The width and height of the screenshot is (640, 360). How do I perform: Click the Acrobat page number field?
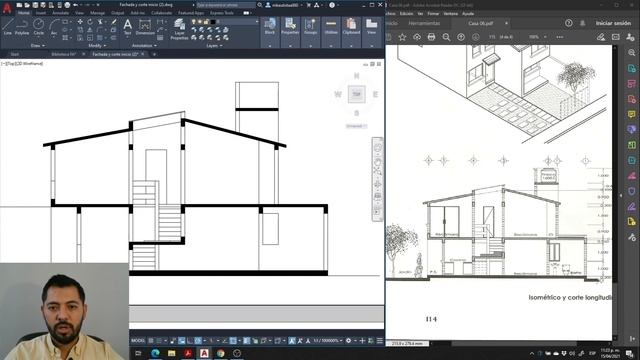492,37
